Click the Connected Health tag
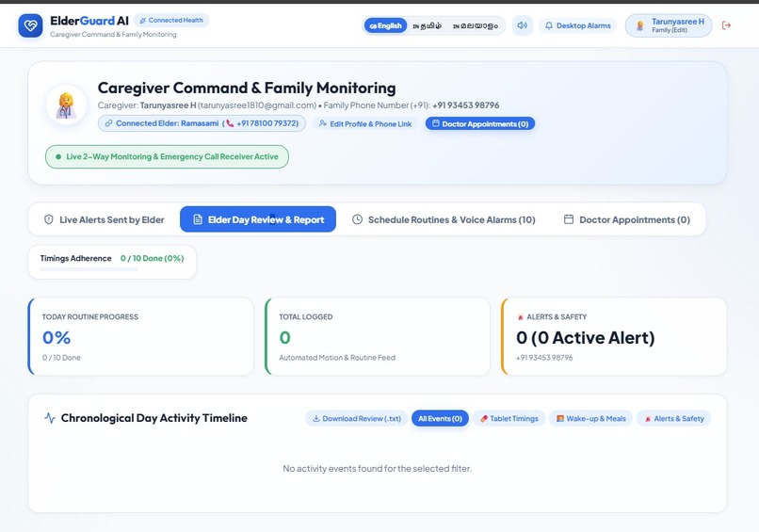 [171, 21]
